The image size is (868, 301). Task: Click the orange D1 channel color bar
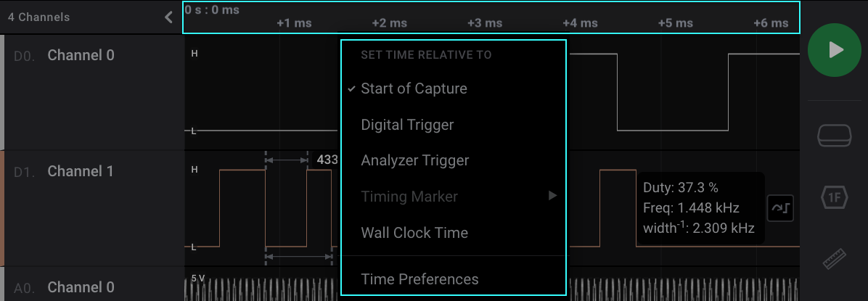tap(2, 208)
